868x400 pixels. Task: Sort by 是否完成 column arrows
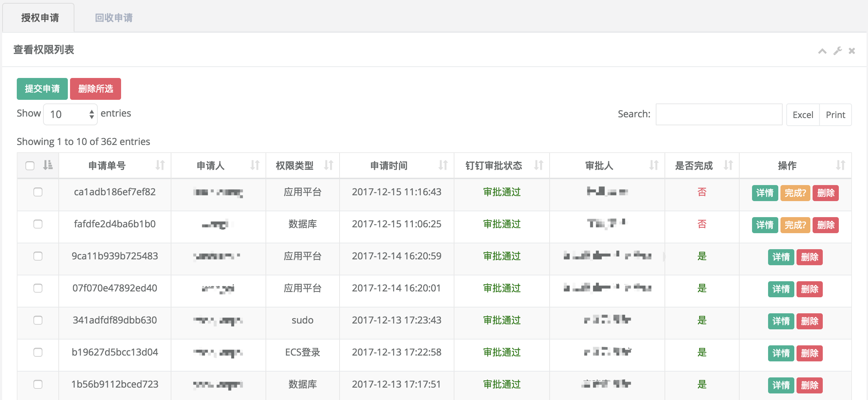click(728, 165)
